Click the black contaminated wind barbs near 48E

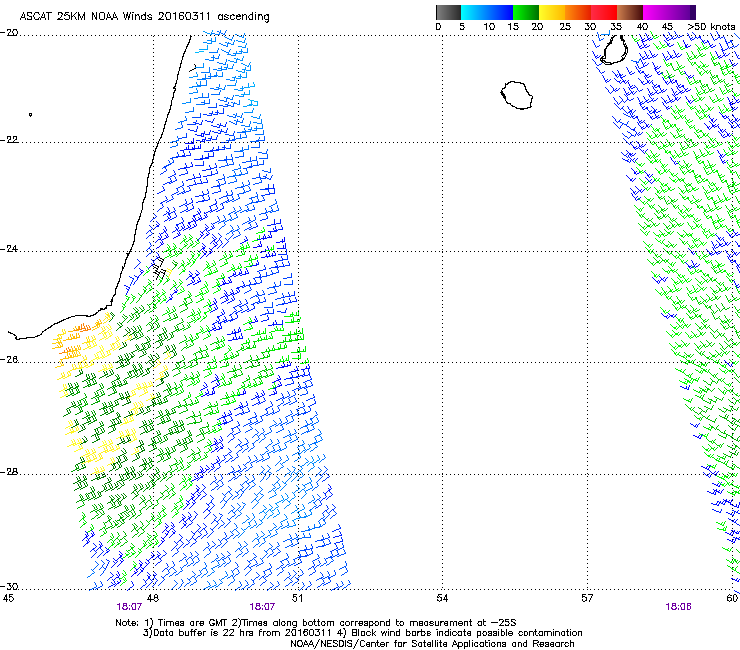tap(159, 268)
